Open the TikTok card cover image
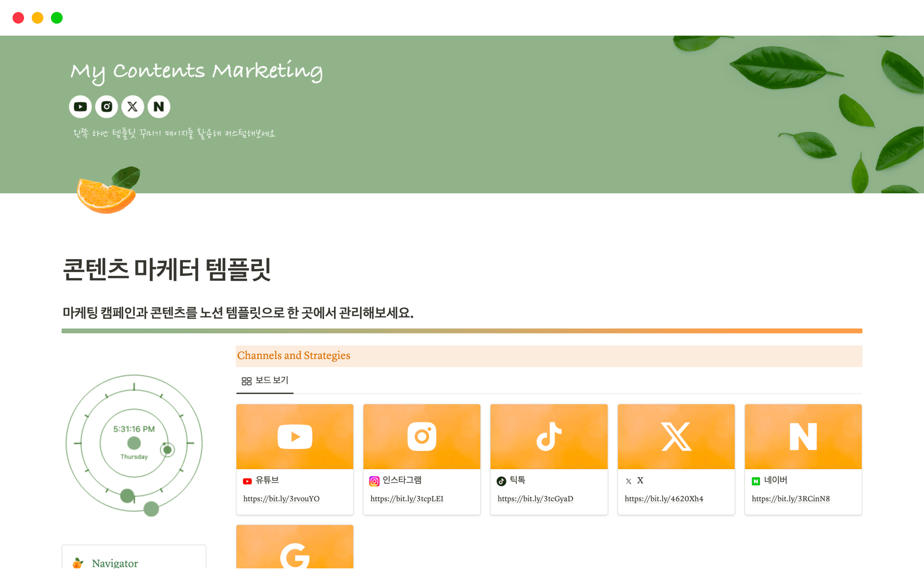924x578 pixels. tap(549, 436)
